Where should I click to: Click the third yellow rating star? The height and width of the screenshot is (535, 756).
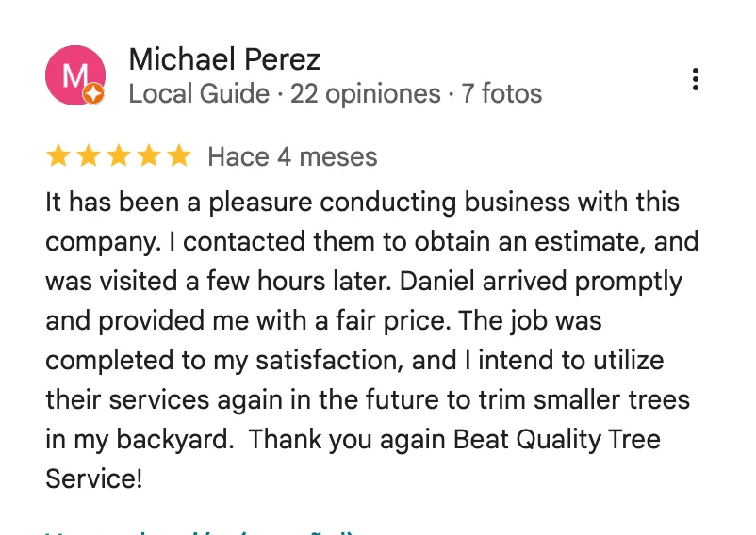(x=119, y=156)
